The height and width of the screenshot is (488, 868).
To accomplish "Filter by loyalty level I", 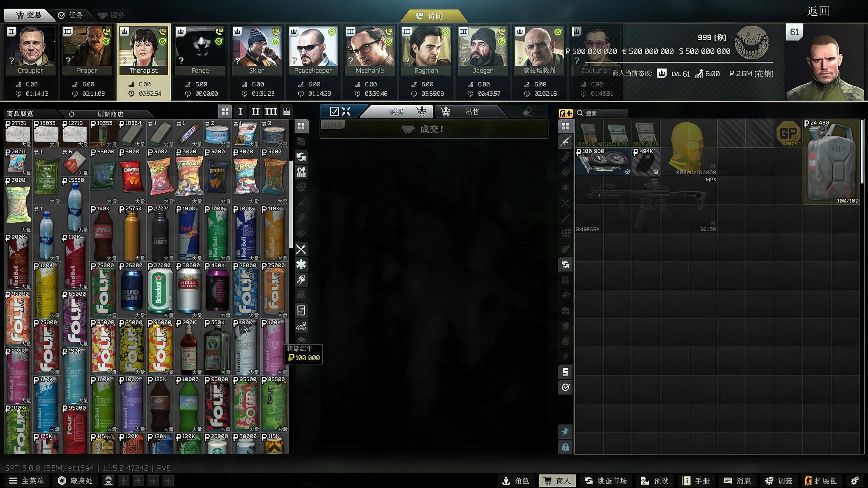I will click(240, 112).
